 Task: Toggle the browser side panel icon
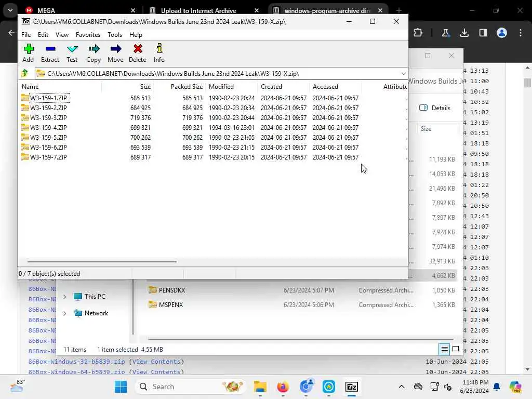click(483, 33)
